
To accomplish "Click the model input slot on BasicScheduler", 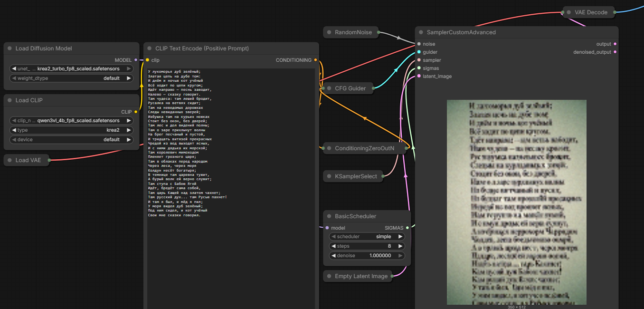I will point(327,228).
